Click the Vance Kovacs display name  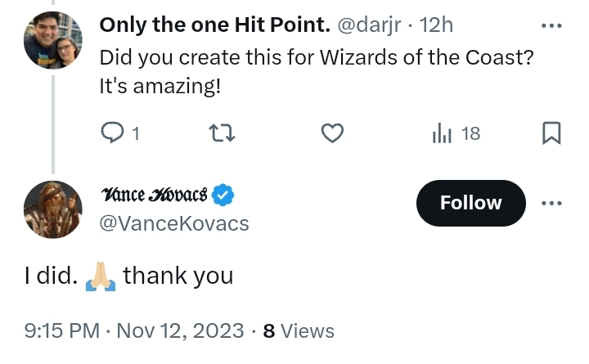[x=154, y=195]
